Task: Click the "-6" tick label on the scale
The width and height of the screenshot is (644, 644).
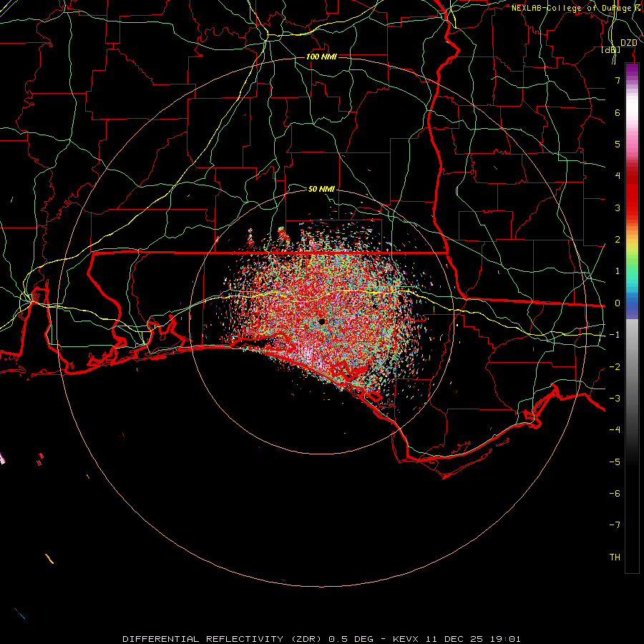Action: tap(615, 493)
